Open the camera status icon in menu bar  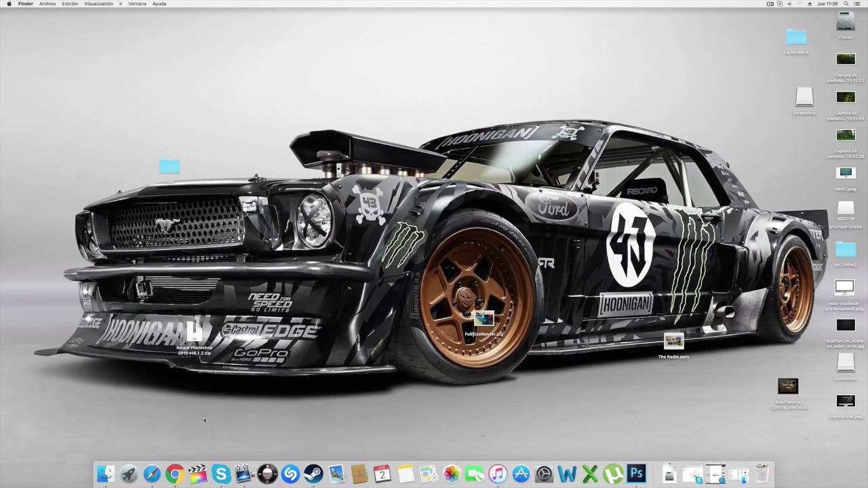770,4
